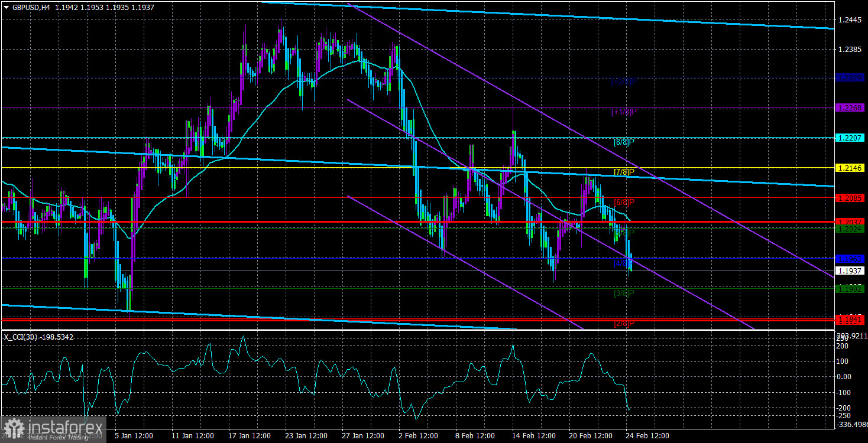Viewport: 868px width, 443px height.
Task: Click the 1.2385 price axis label
Action: [x=849, y=50]
